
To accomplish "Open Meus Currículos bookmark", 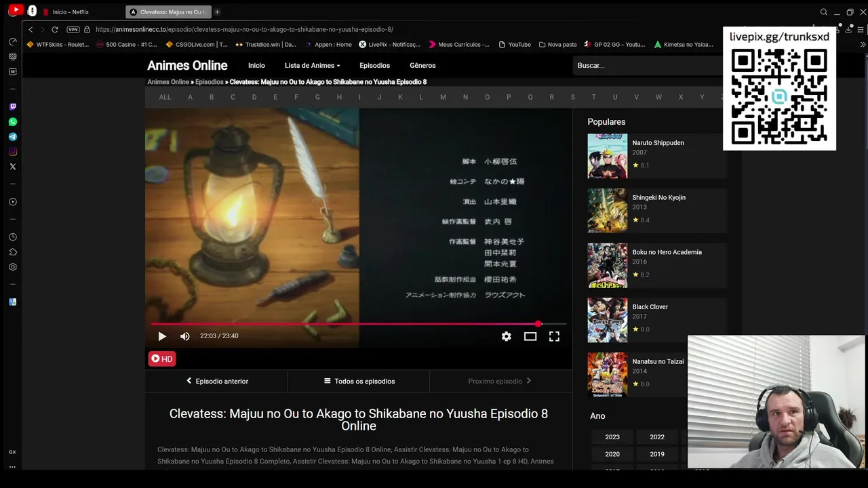I will pyautogui.click(x=459, y=44).
